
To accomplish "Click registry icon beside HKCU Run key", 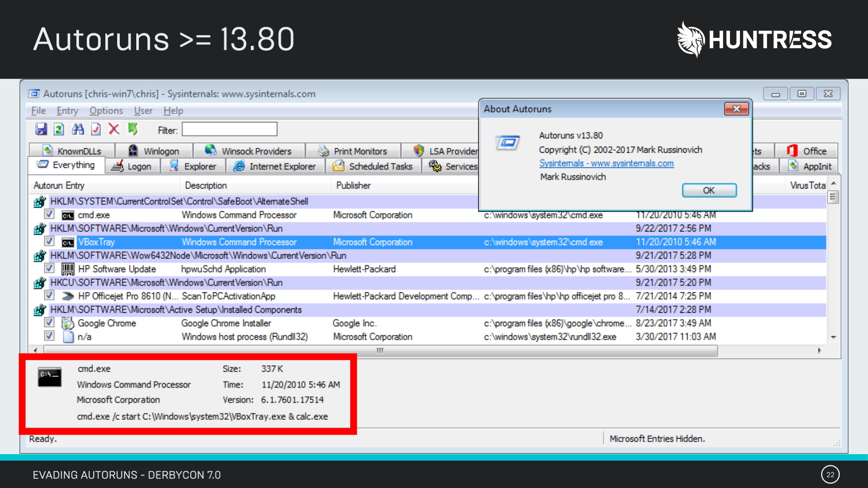I will pyautogui.click(x=40, y=283).
